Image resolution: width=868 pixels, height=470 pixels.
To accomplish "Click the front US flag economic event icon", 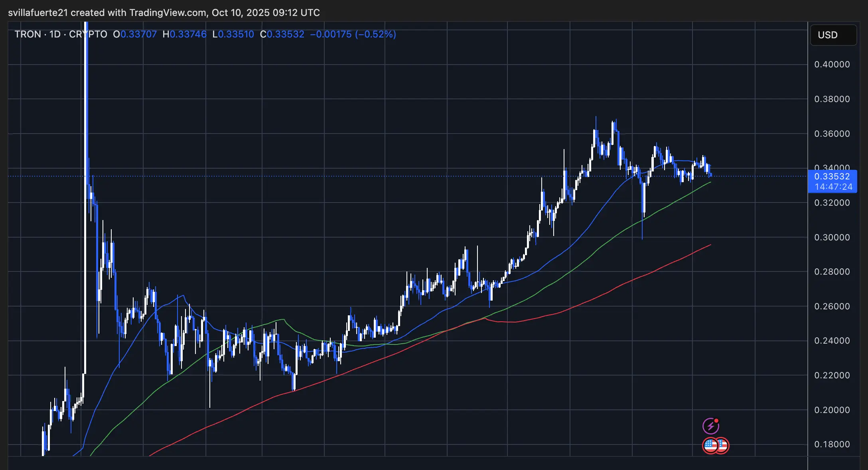I will [711, 445].
